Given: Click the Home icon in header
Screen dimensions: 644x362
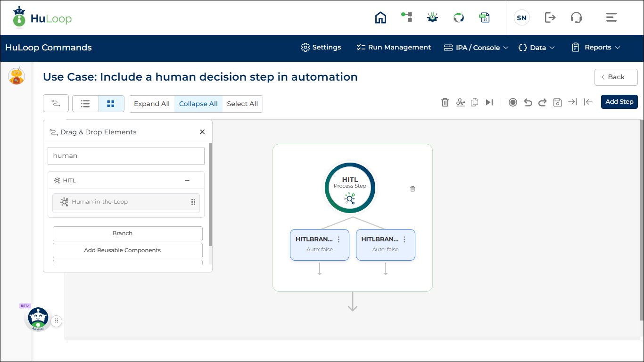Looking at the screenshot, I should point(380,18).
